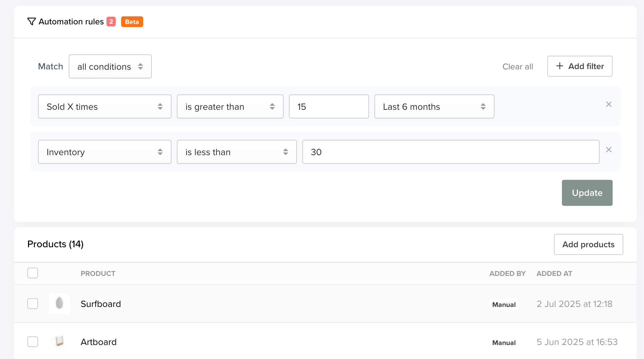Click the Surfboard product thumbnail

coord(59,304)
